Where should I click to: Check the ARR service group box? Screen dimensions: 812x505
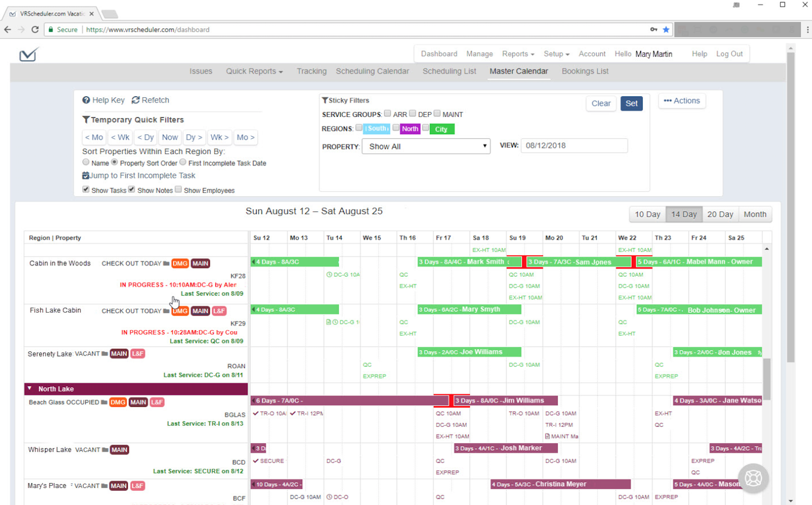coord(387,113)
